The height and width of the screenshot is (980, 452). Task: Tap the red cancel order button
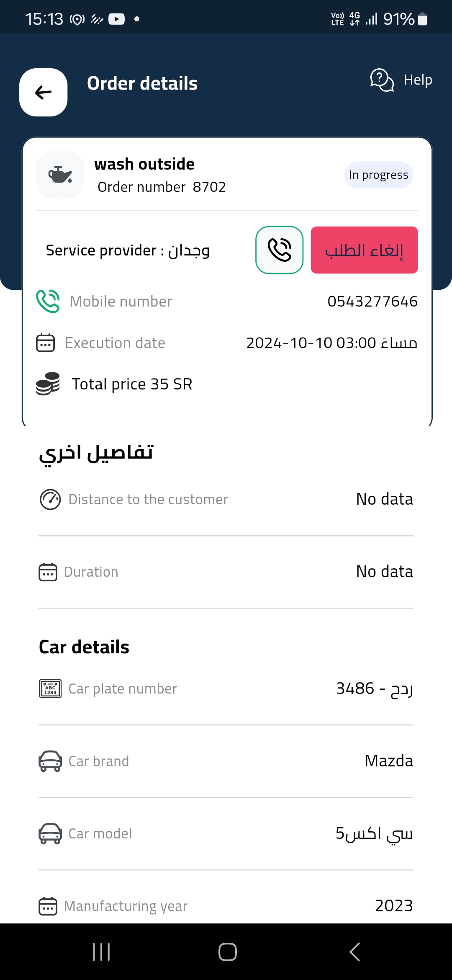[x=364, y=250]
